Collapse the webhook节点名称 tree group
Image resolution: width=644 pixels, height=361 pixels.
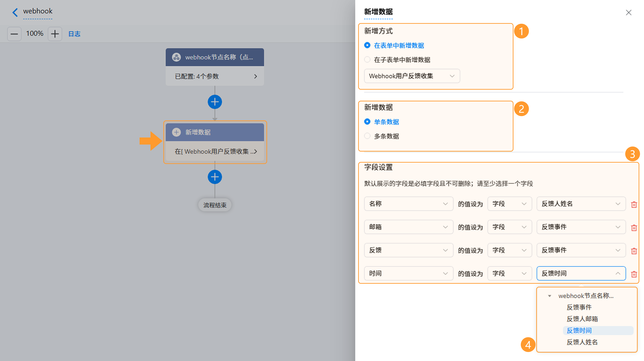point(549,296)
